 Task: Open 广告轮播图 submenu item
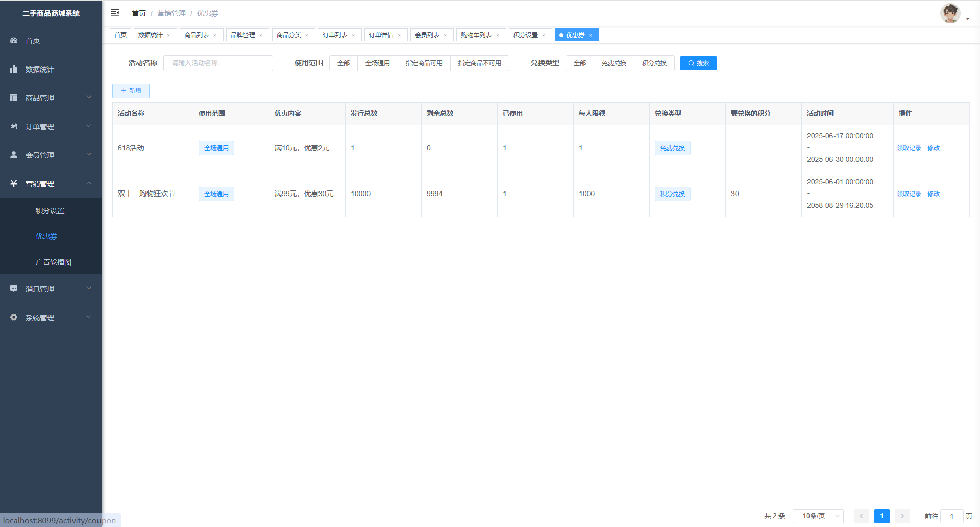(x=54, y=262)
